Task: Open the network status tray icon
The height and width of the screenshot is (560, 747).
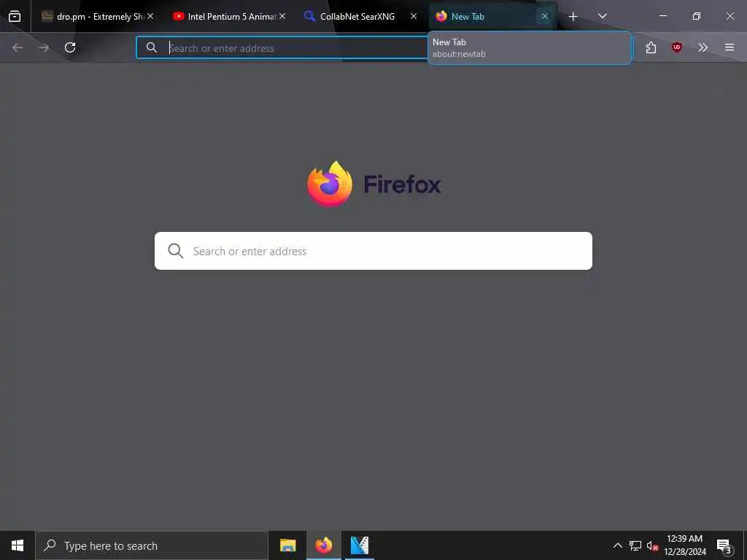Action: click(x=635, y=545)
